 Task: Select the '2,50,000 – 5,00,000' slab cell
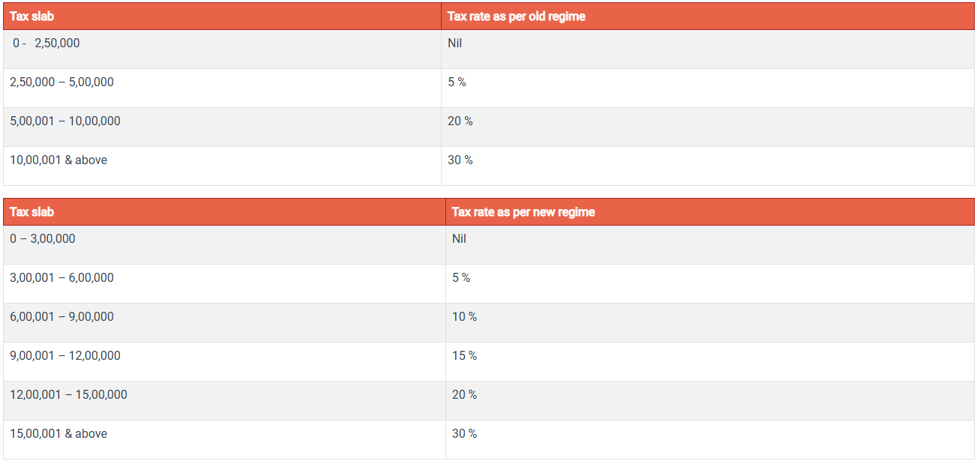pos(61,82)
